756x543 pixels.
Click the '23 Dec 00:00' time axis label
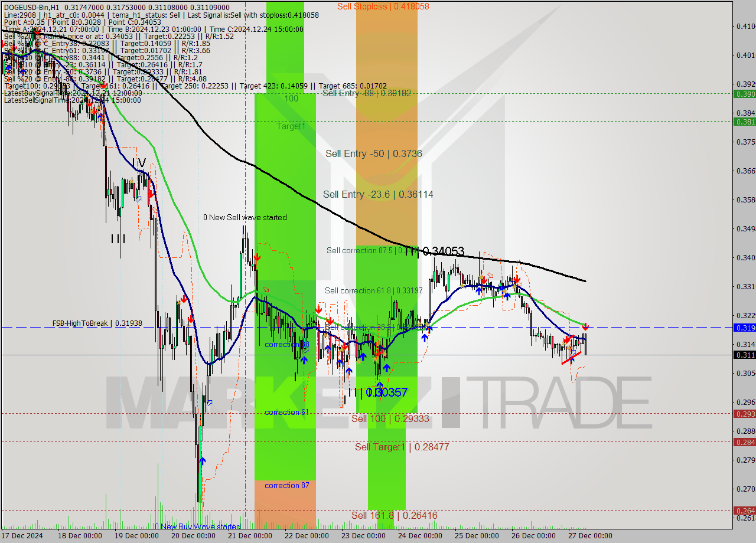pos(363,536)
